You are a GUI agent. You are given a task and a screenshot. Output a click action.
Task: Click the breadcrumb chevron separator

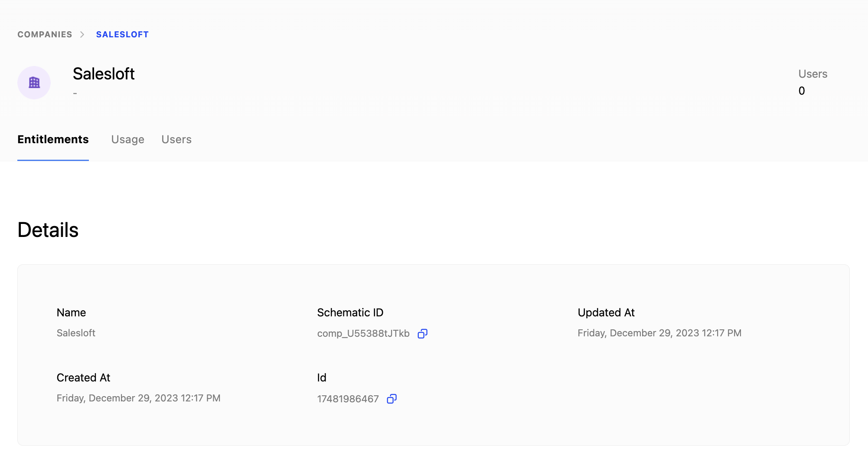click(x=82, y=34)
